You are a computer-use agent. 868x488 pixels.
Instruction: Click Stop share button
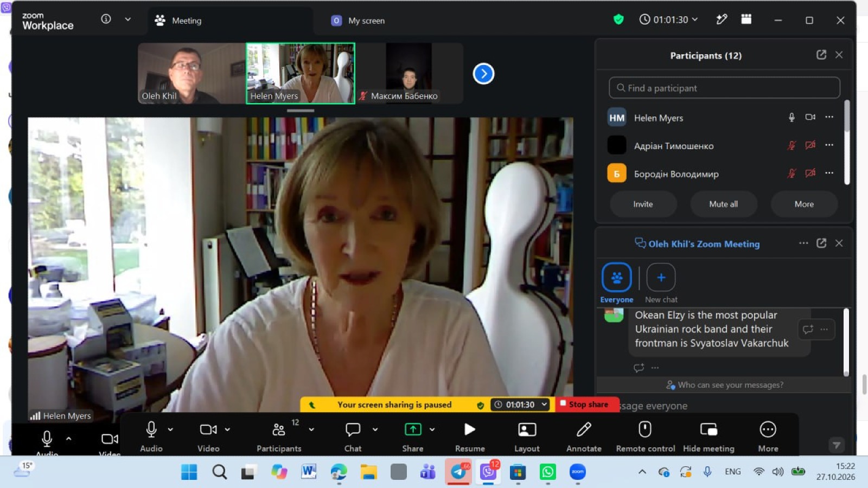tap(588, 404)
